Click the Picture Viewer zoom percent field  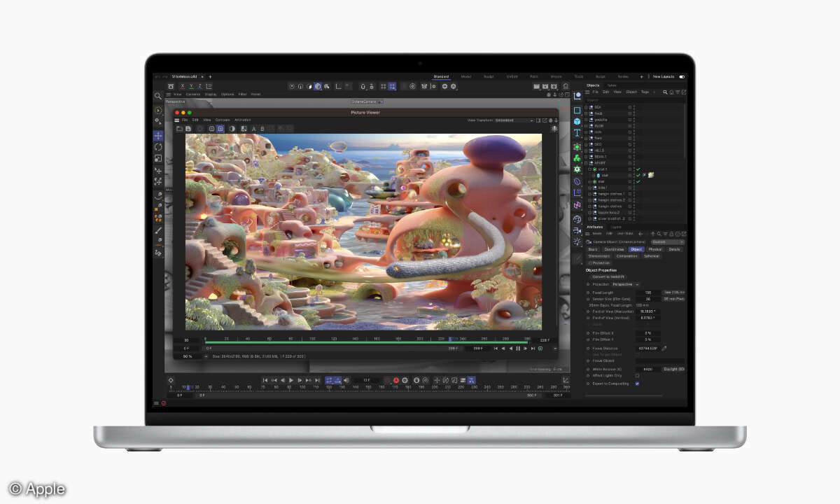pos(188,356)
